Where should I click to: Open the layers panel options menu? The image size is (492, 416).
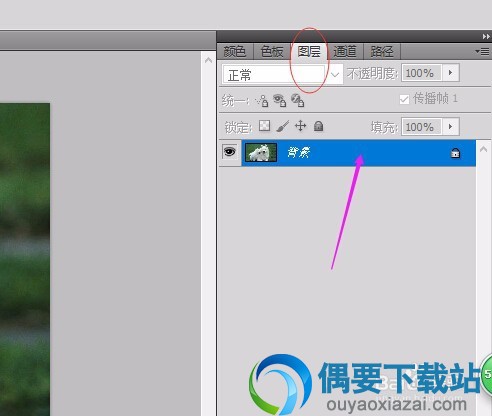pyautogui.click(x=482, y=52)
